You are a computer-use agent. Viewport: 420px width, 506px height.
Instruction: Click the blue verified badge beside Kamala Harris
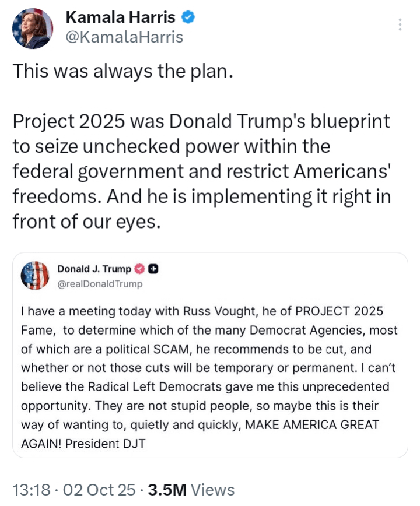[x=187, y=17]
